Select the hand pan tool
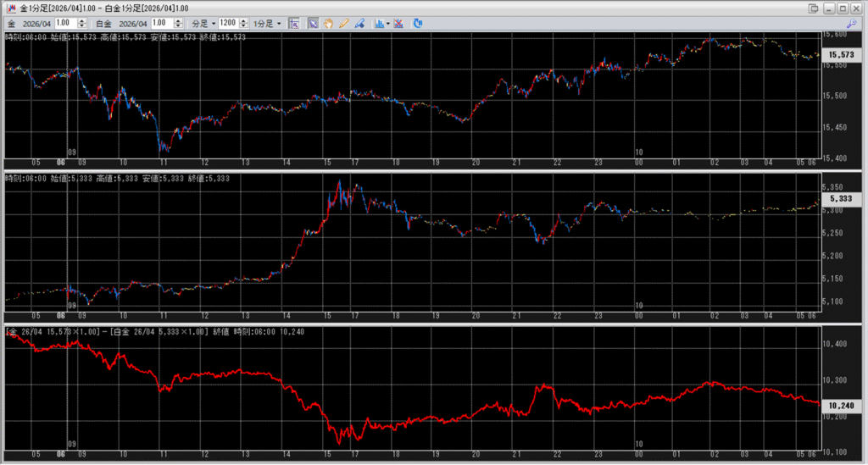The image size is (868, 465). click(329, 24)
